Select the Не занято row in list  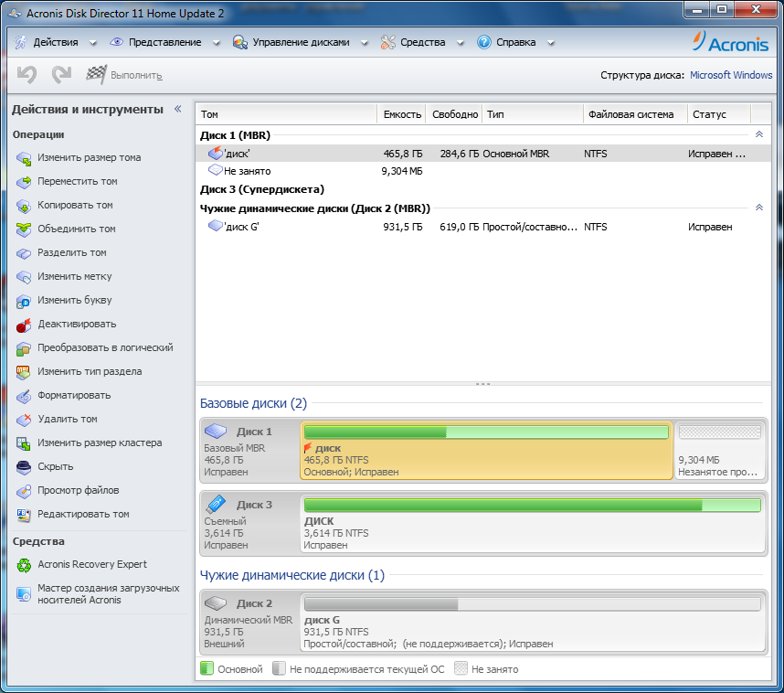tap(483, 171)
